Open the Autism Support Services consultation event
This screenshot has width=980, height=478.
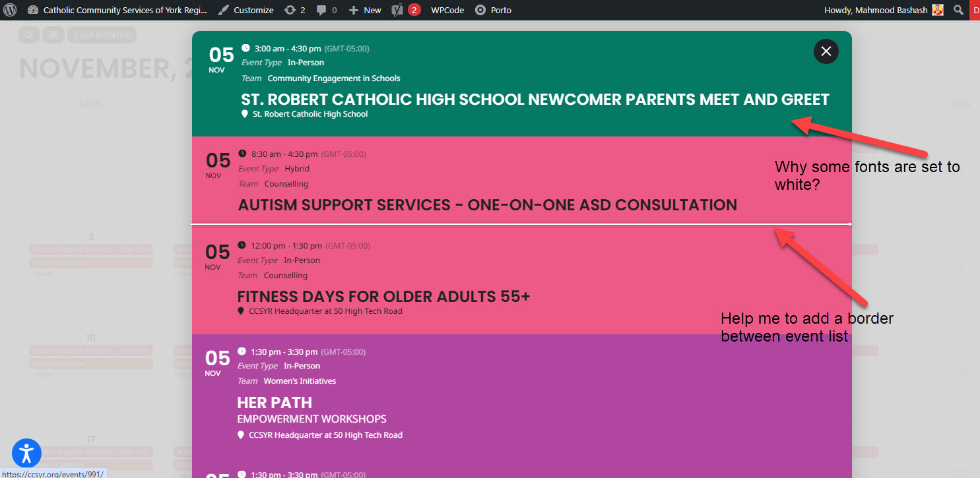click(487, 205)
